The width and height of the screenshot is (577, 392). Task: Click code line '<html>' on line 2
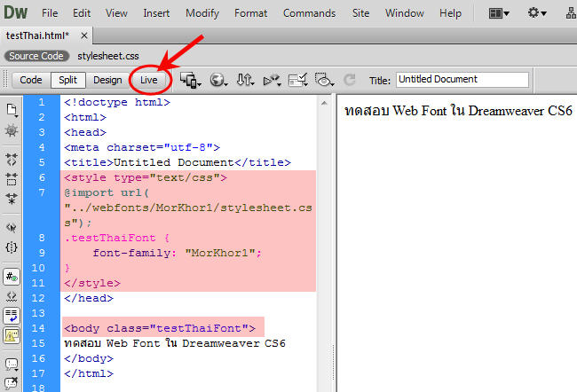[x=85, y=117]
